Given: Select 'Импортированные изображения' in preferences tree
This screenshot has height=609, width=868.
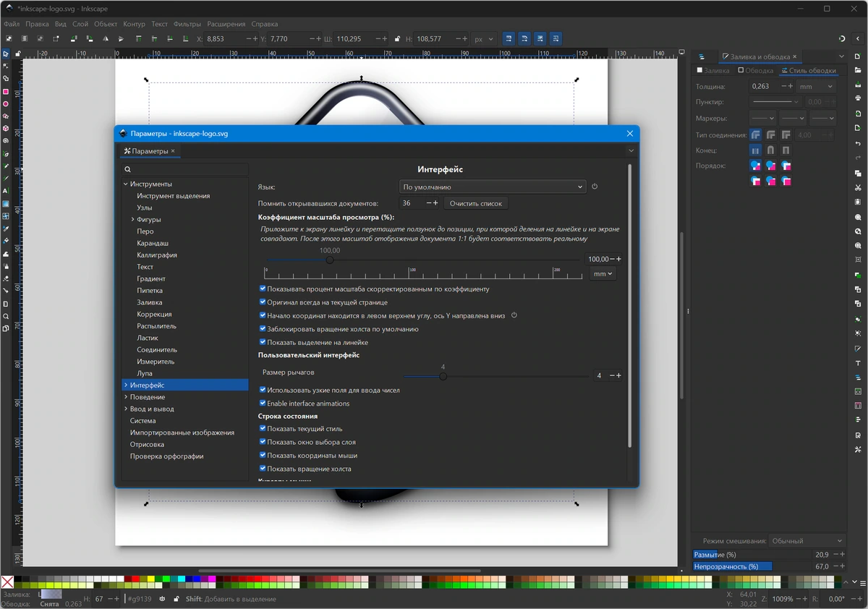Looking at the screenshot, I should (x=182, y=433).
